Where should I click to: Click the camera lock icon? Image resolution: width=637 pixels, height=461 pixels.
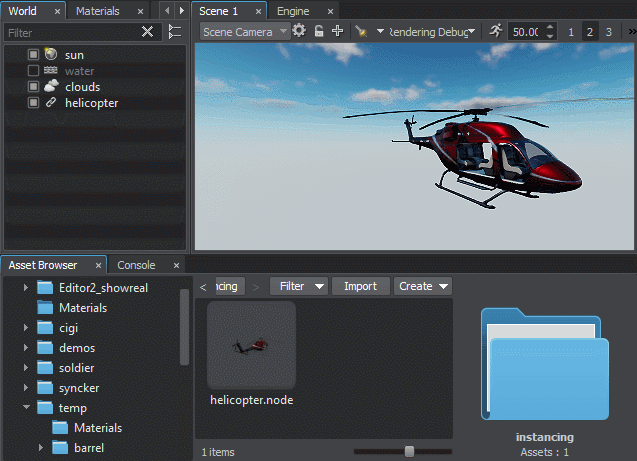tap(319, 31)
